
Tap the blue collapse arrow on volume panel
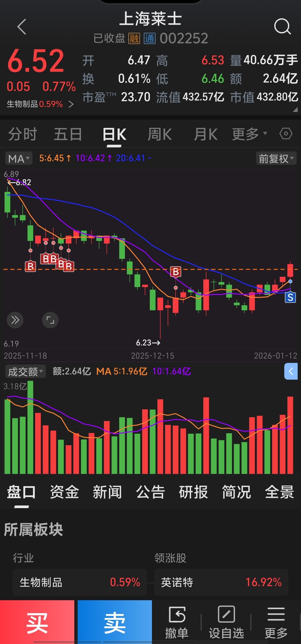291,371
